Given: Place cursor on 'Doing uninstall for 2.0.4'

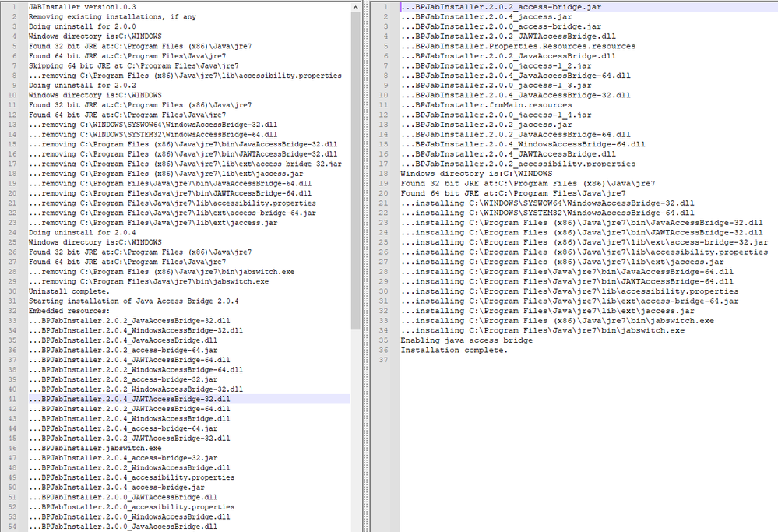Looking at the screenshot, I should point(83,232).
